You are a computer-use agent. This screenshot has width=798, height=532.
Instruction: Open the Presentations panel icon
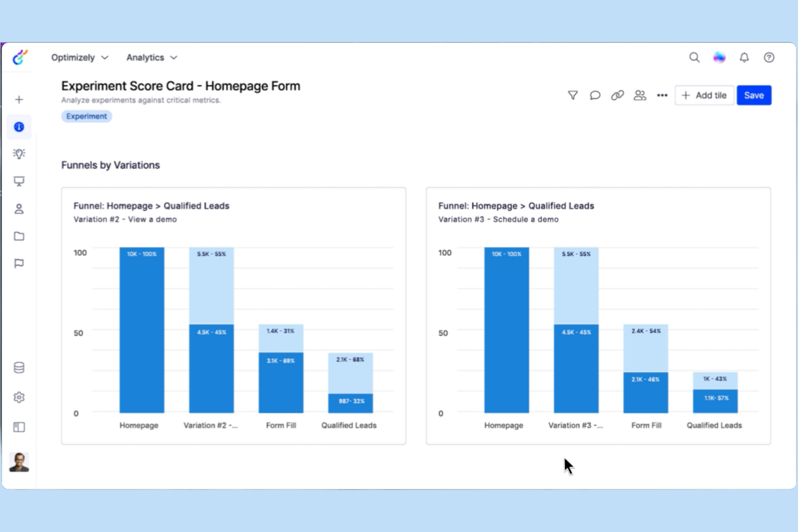pyautogui.click(x=19, y=181)
